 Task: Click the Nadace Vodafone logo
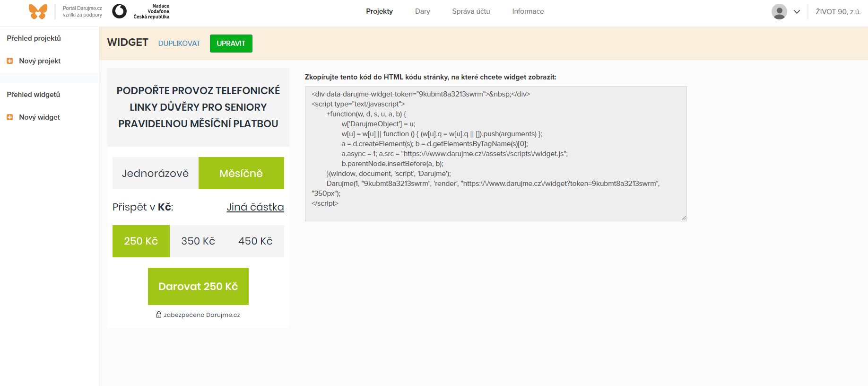click(120, 11)
